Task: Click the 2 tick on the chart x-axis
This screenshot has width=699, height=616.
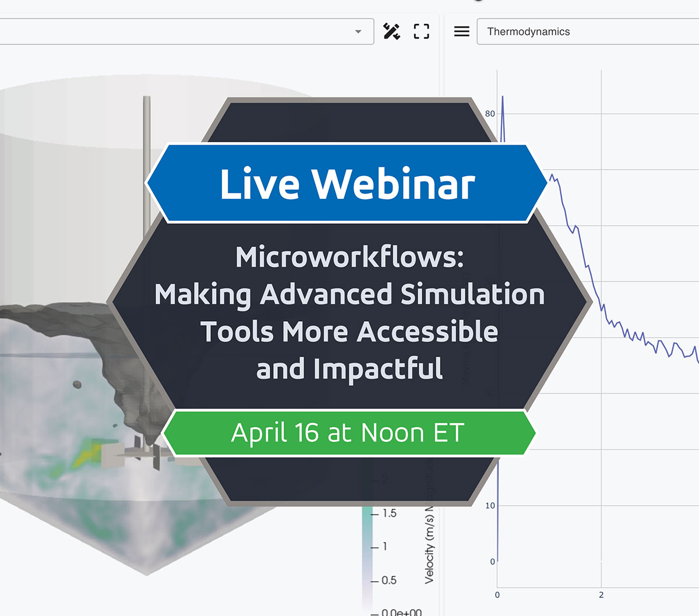Action: [x=601, y=595]
